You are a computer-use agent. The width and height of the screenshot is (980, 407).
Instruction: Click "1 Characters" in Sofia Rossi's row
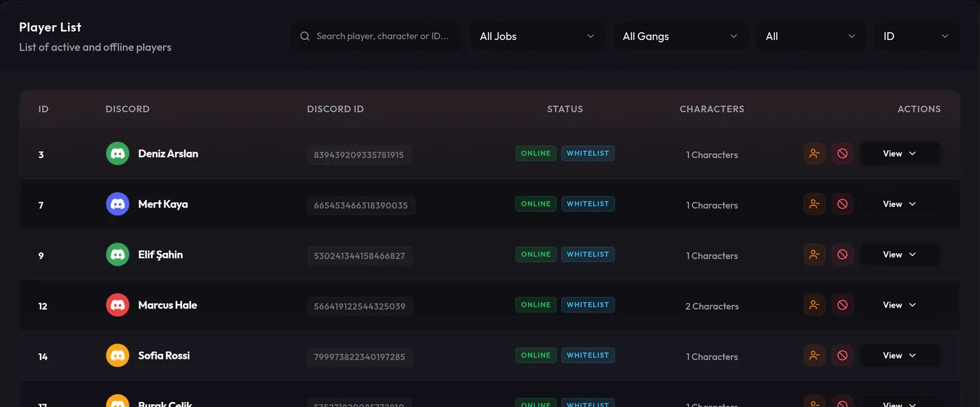(x=712, y=357)
